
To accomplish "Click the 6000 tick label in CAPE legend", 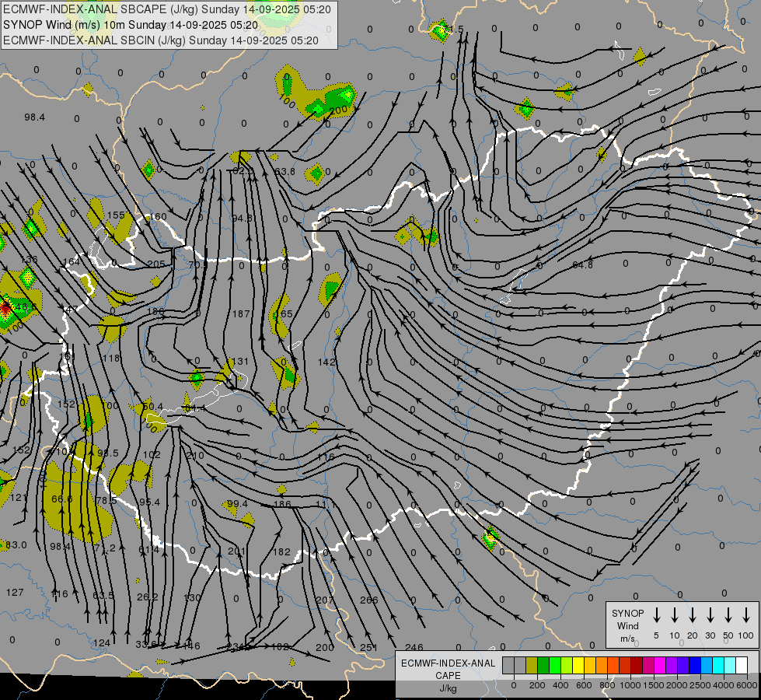I will point(746,685).
